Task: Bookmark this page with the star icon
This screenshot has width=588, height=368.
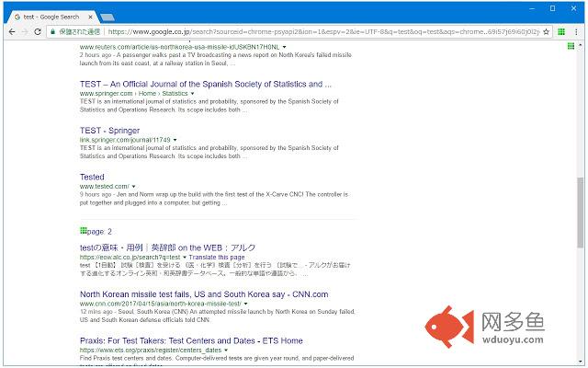Action: [x=546, y=32]
